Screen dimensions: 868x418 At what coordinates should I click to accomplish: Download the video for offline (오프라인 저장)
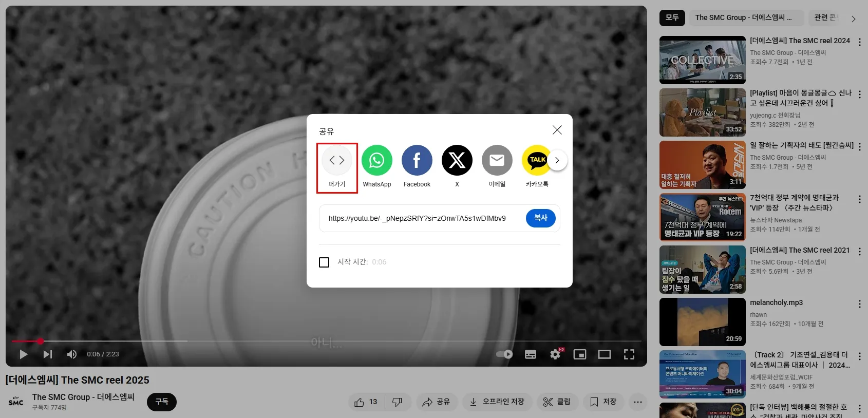pyautogui.click(x=497, y=402)
